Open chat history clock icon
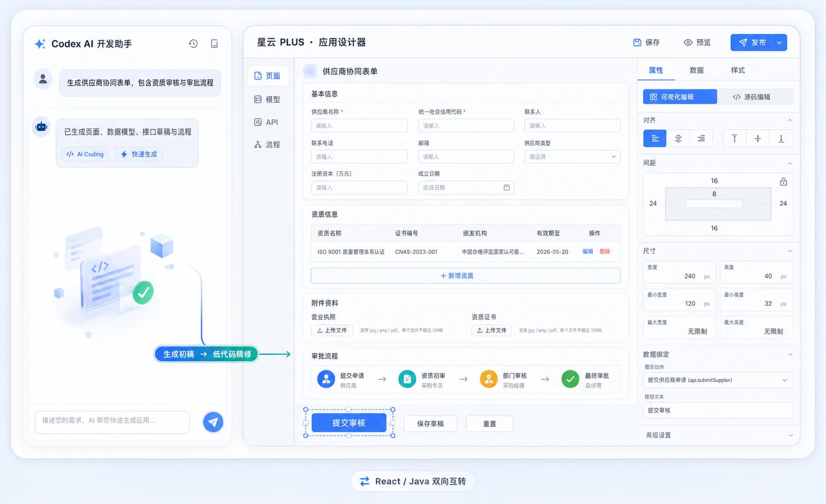Screen dimensions: 826x504 pos(193,44)
